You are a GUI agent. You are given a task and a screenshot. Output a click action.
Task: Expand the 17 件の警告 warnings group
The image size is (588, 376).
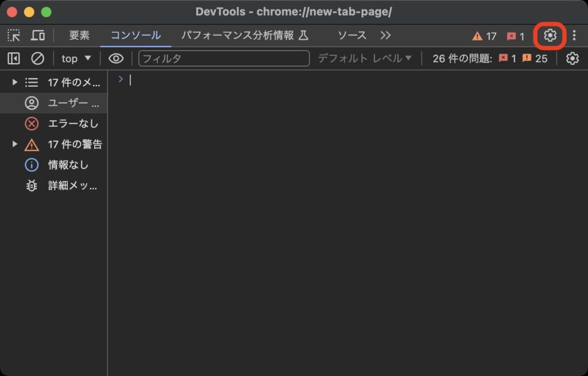click(x=15, y=144)
